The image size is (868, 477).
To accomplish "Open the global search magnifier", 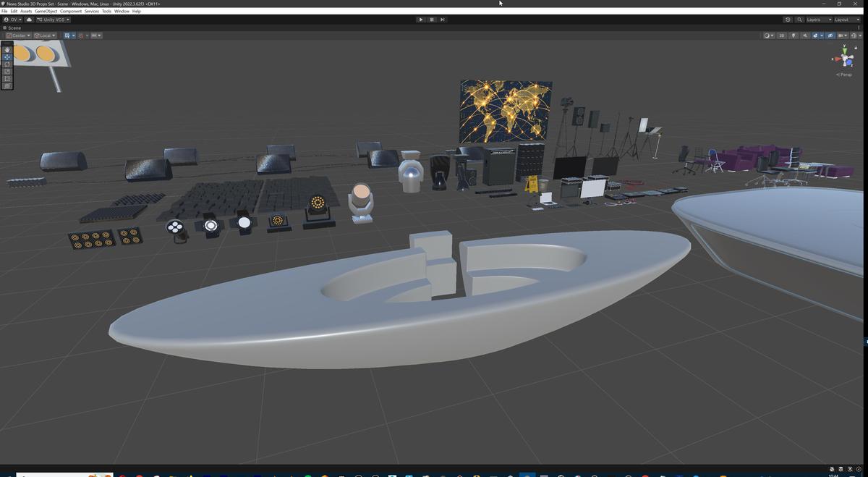I will click(x=799, y=20).
